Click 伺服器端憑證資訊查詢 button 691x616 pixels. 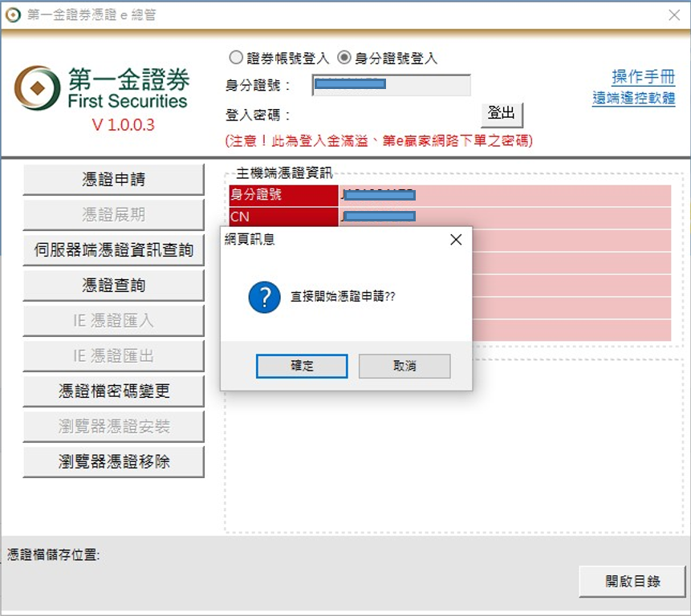click(113, 250)
